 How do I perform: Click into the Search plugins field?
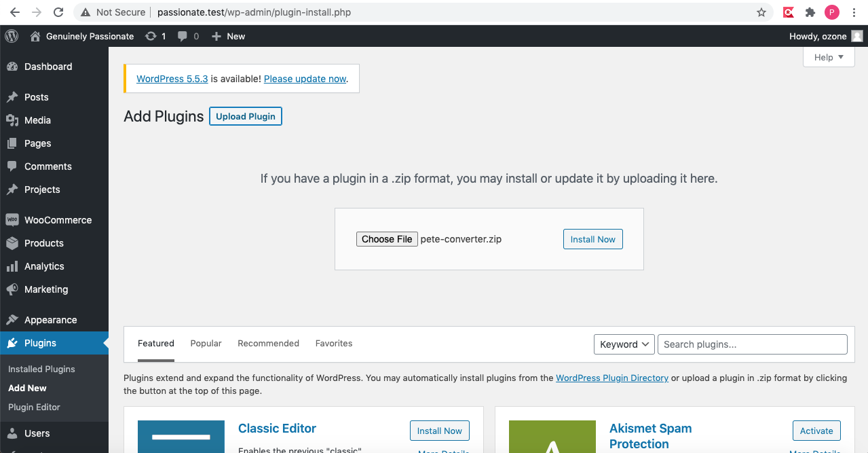pyautogui.click(x=752, y=344)
